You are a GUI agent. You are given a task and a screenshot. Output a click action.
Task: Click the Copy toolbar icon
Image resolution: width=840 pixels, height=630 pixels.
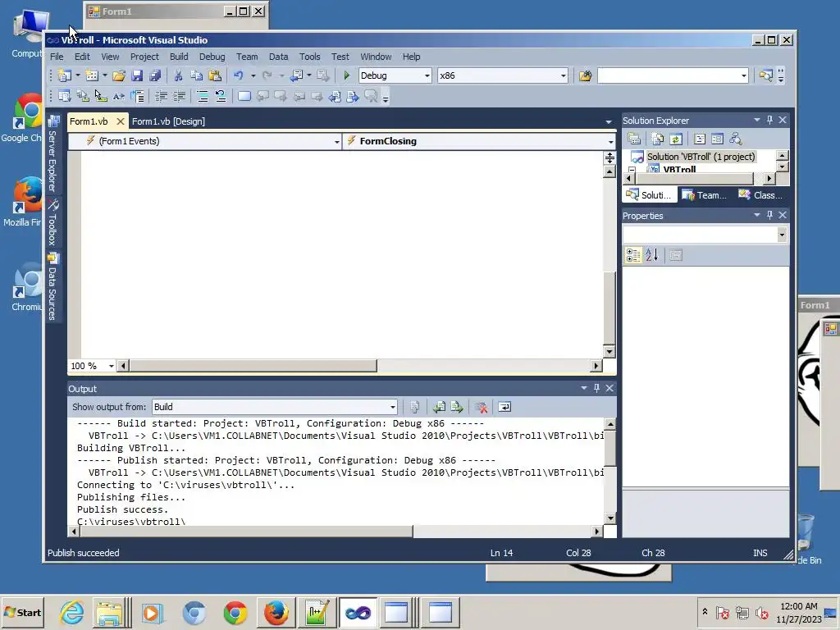197,75
